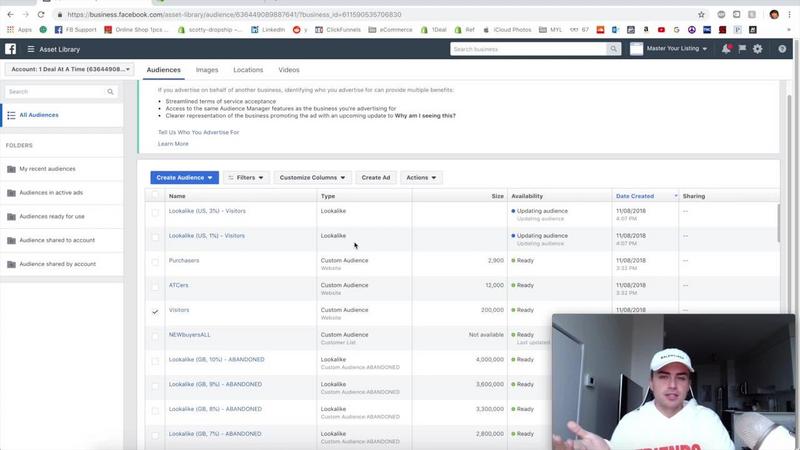Open the settings gear in header

[x=758, y=49]
